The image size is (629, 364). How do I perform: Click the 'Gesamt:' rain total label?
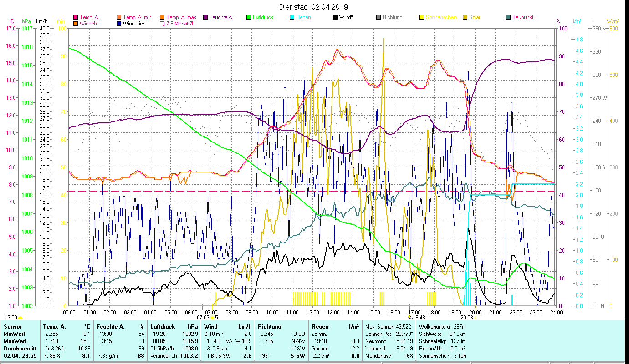[321, 349]
